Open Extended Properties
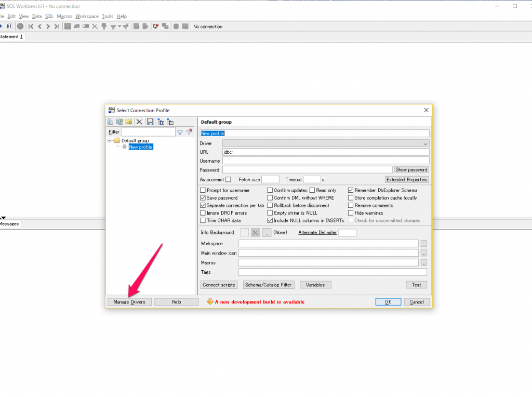The image size is (532, 397). tap(407, 179)
